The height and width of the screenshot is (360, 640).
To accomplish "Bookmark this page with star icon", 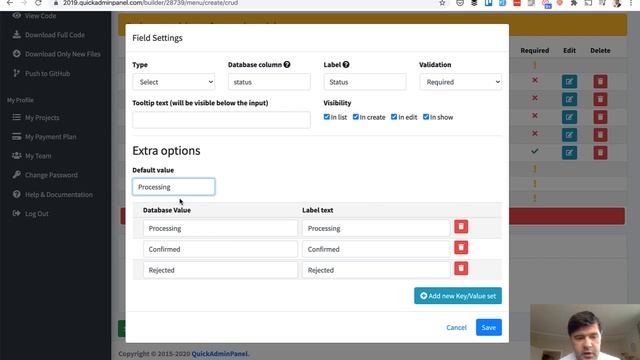I will pos(442,3).
